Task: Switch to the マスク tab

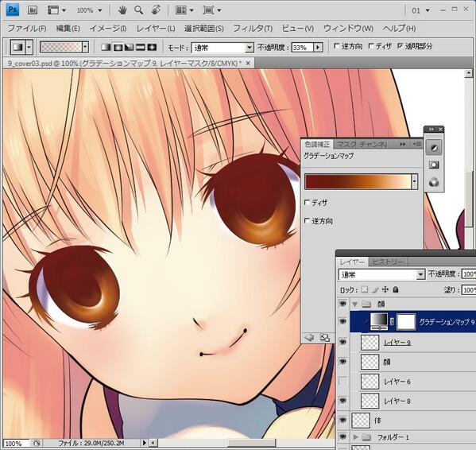Action: coord(346,144)
